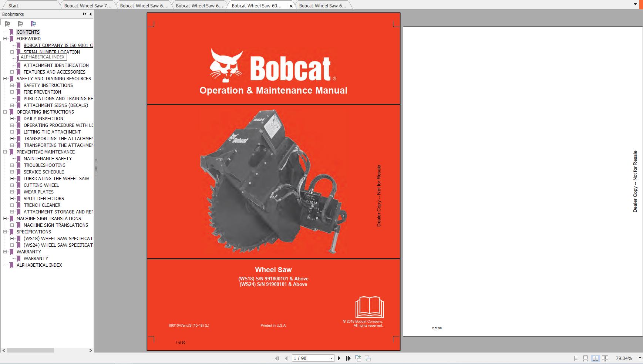643x364 pixels.
Task: Click the delete bookmark icon
Action: pyautogui.click(x=7, y=23)
